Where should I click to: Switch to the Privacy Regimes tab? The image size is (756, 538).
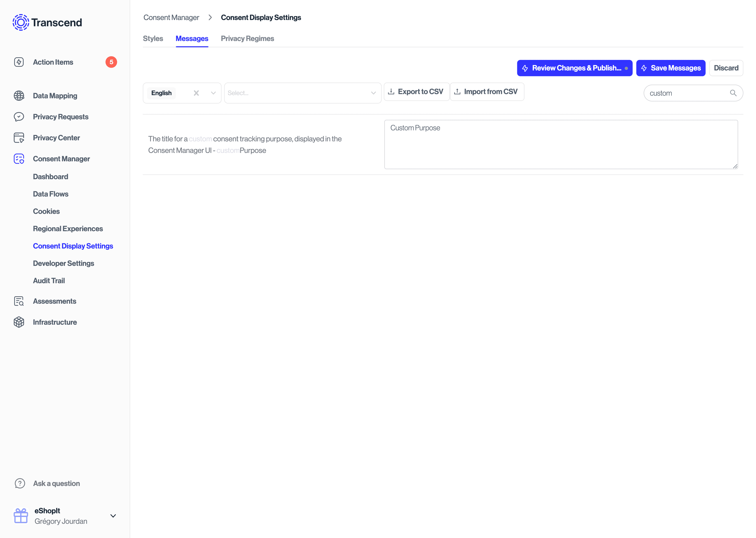coord(247,38)
